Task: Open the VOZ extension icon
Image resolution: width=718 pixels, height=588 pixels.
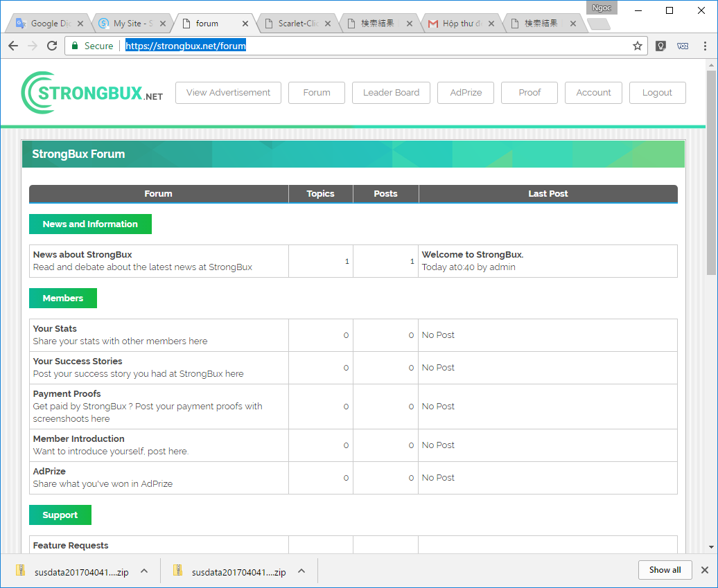Action: [x=683, y=46]
